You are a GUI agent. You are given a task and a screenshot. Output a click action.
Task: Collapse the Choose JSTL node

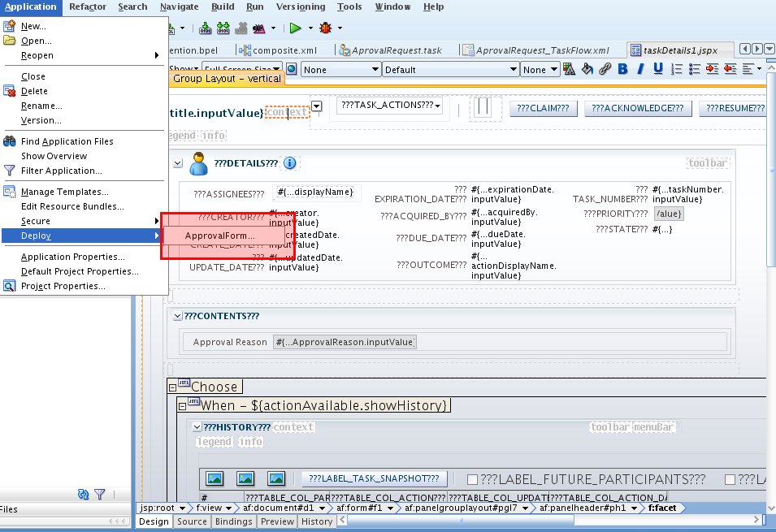click(x=173, y=388)
